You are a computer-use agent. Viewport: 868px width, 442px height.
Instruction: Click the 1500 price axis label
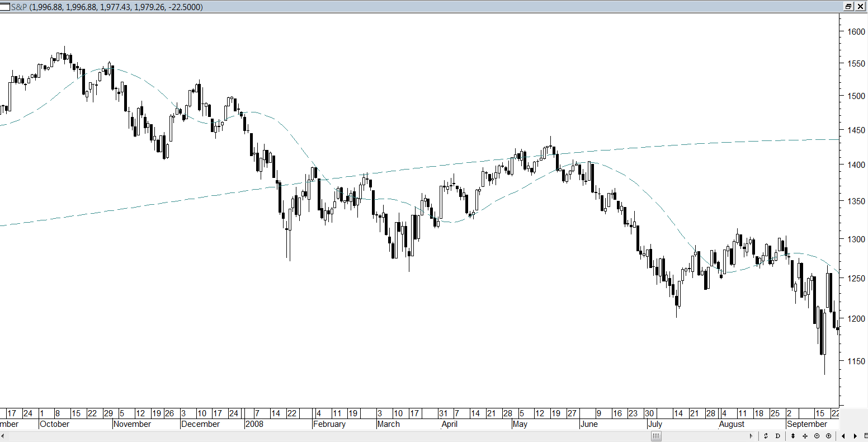856,96
